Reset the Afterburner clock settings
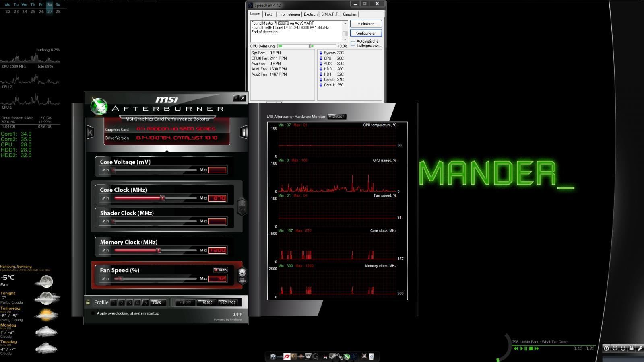 coord(207,302)
